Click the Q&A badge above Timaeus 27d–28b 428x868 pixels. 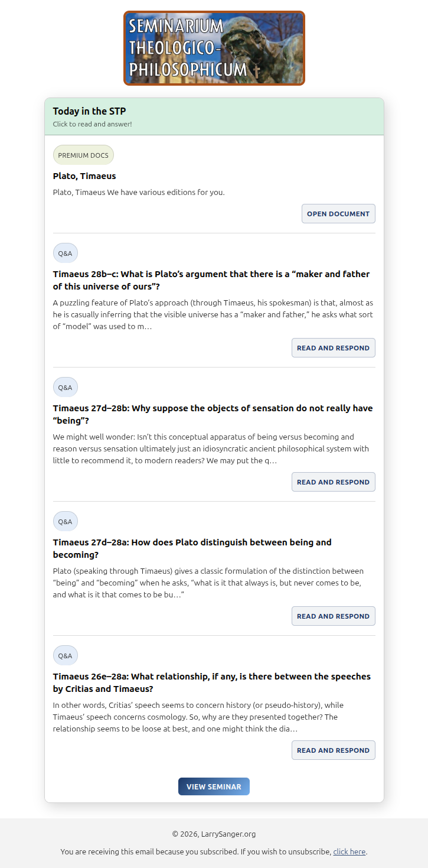tap(66, 387)
